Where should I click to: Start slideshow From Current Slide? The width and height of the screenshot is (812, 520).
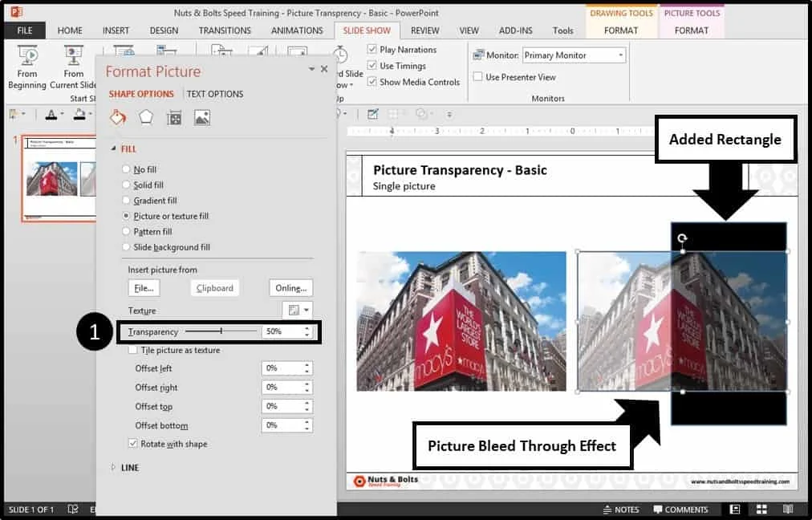[x=73, y=67]
